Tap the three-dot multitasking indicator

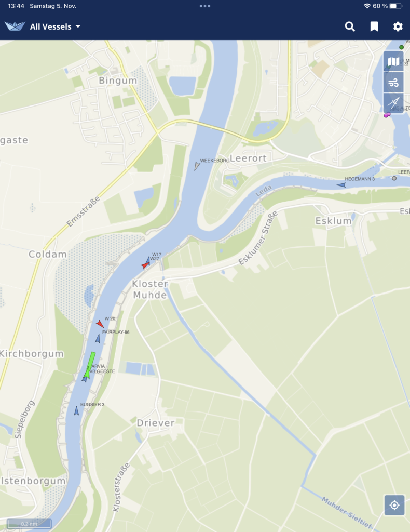(x=204, y=6)
